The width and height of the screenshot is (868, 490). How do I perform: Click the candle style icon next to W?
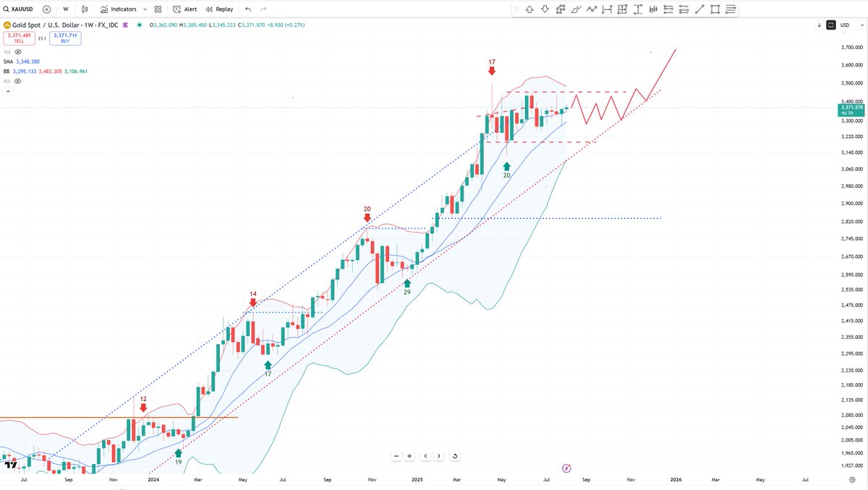click(x=84, y=9)
